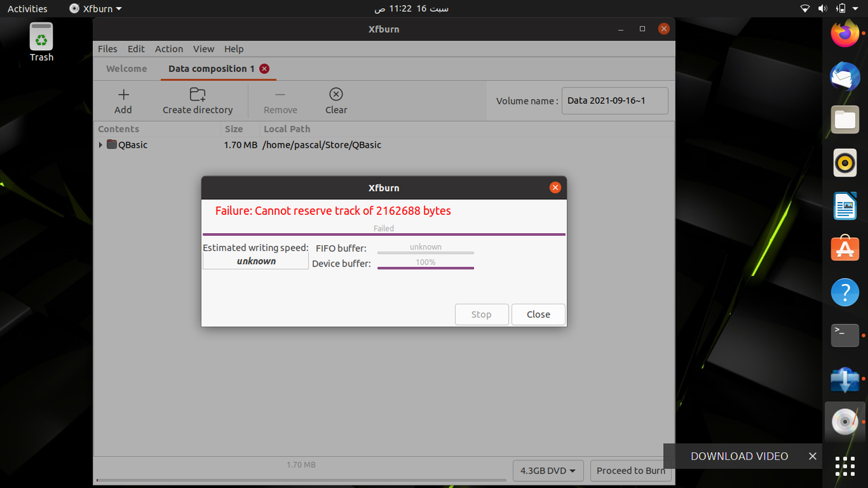Select the Data composition 1 tab
Image resolution: width=868 pixels, height=488 pixels.
coord(211,68)
